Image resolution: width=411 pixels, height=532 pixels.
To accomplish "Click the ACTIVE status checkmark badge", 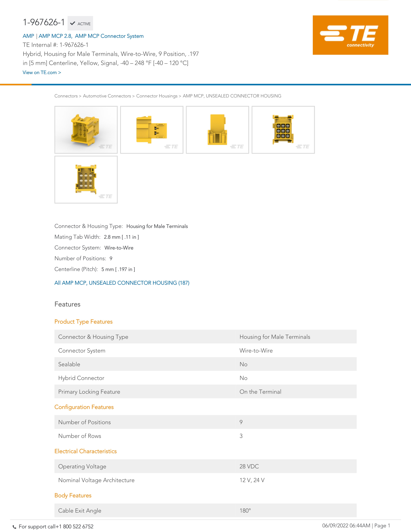I will pyautogui.click(x=80, y=23).
